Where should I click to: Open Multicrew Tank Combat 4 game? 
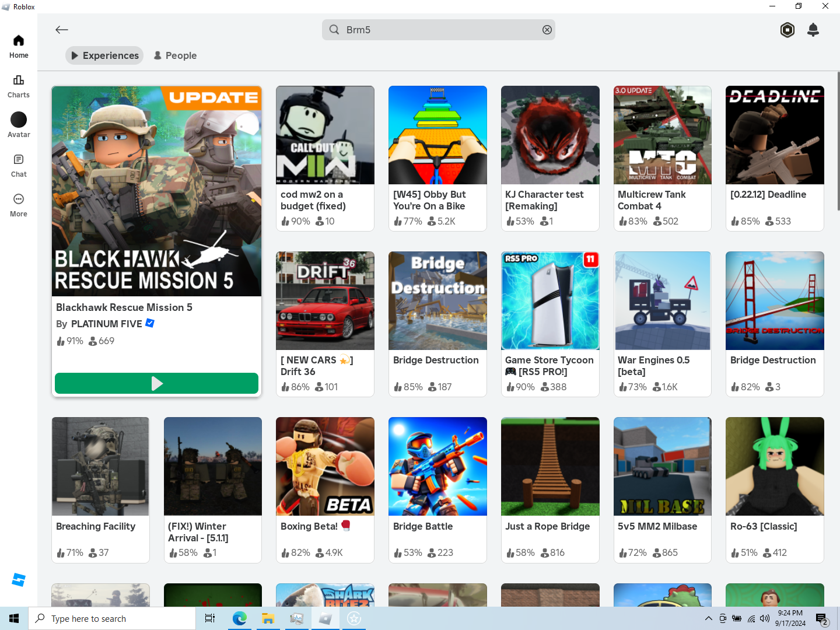(663, 158)
